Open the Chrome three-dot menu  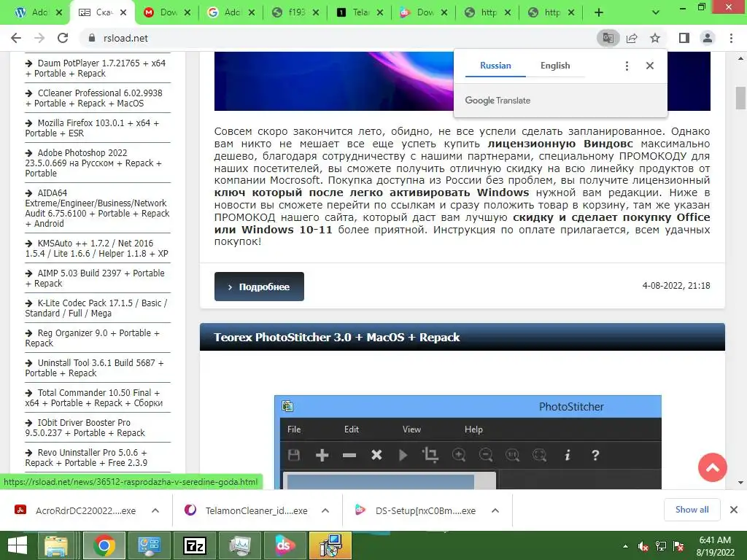point(731,38)
